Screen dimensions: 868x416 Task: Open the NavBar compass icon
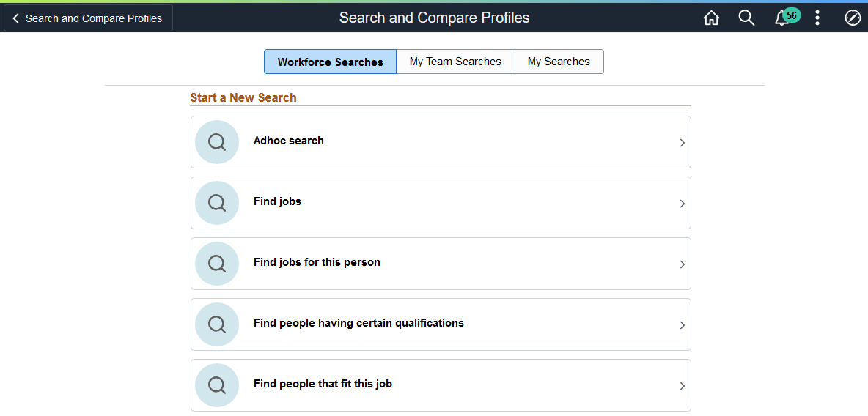[x=853, y=18]
